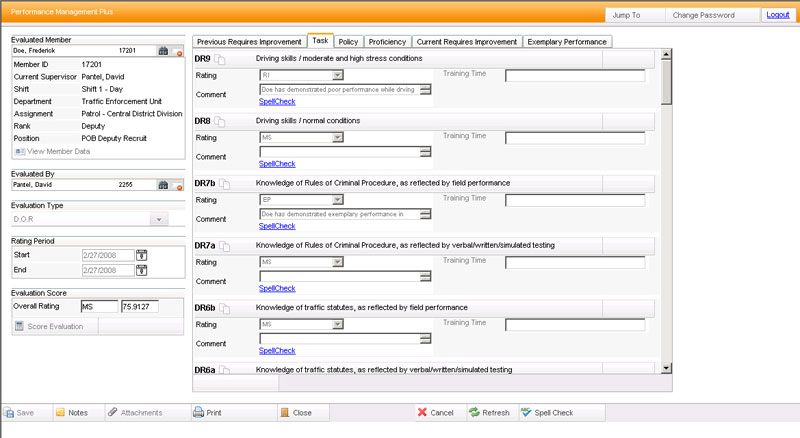
Task: Run Spell Check from the bottom toolbar
Action: click(x=527, y=412)
